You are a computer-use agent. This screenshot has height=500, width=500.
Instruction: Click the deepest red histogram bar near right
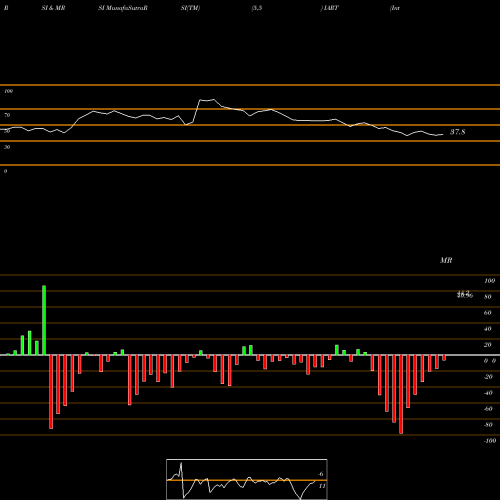pos(401,394)
